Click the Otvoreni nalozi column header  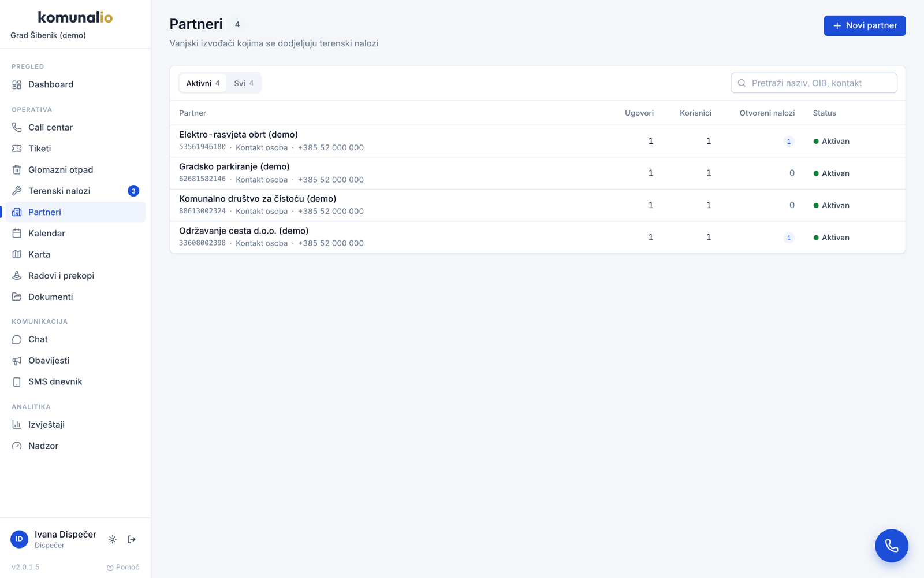pyautogui.click(x=767, y=113)
